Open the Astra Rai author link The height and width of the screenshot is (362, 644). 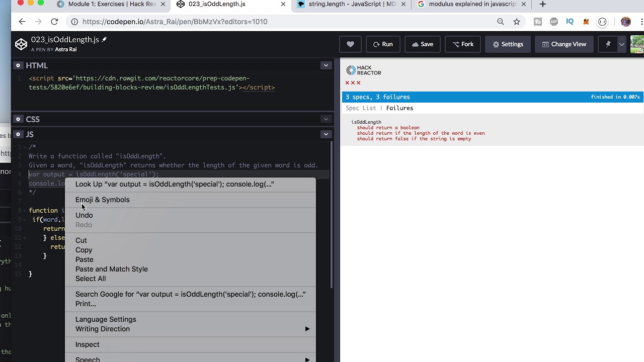(x=66, y=50)
